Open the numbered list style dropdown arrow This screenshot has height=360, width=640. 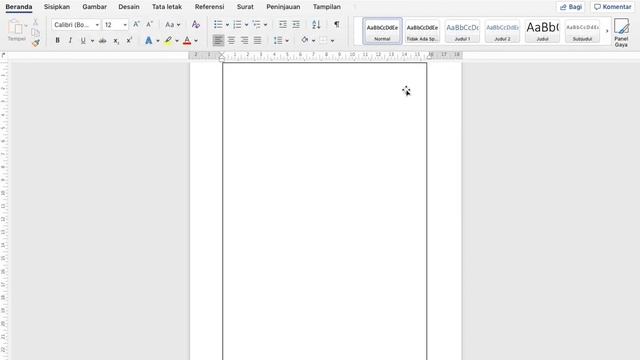pyautogui.click(x=247, y=25)
